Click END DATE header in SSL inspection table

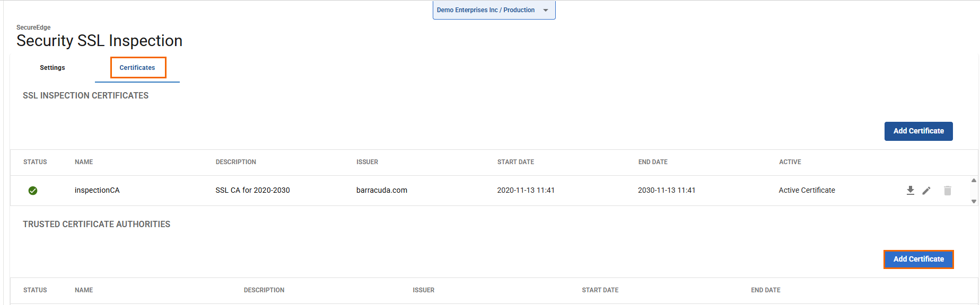click(653, 162)
